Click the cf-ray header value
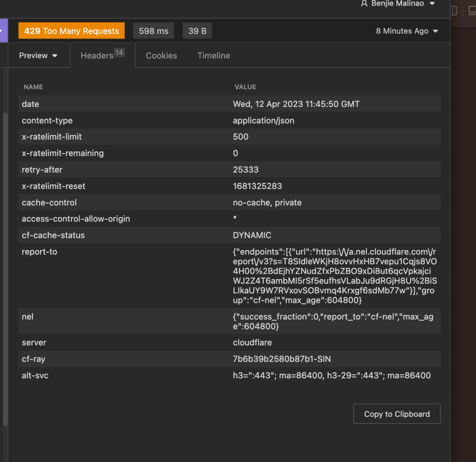Screen dimensions: 476x462 pyautogui.click(x=282, y=359)
